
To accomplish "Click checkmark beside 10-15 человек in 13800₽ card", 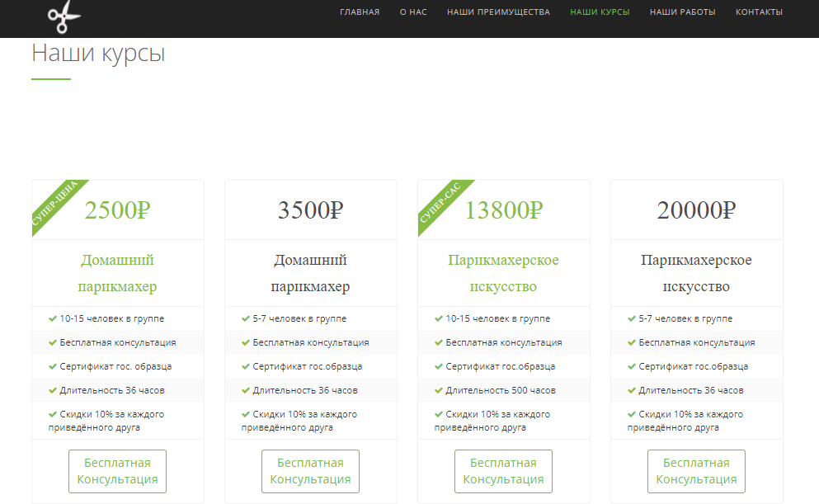I will (x=438, y=318).
